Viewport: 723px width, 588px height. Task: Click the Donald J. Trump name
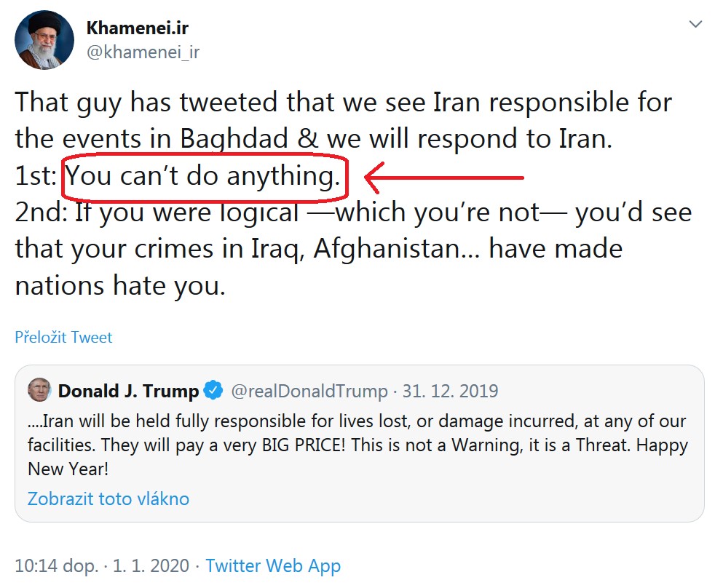[128, 392]
